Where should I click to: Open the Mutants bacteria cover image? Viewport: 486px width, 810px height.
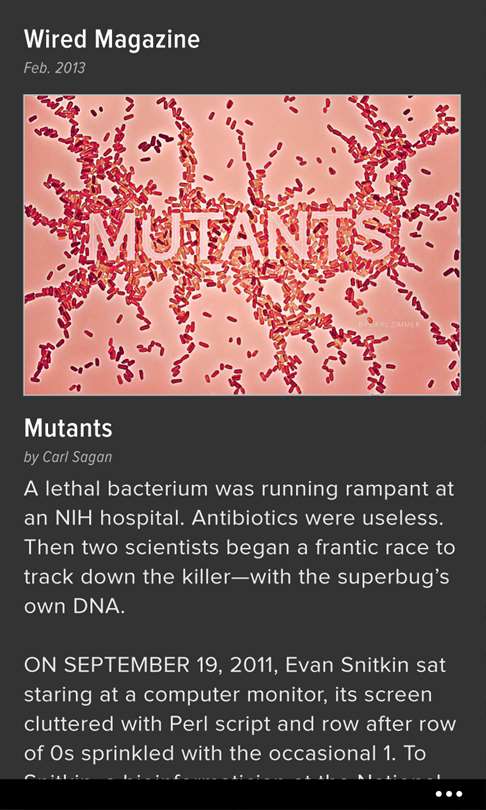(x=242, y=245)
